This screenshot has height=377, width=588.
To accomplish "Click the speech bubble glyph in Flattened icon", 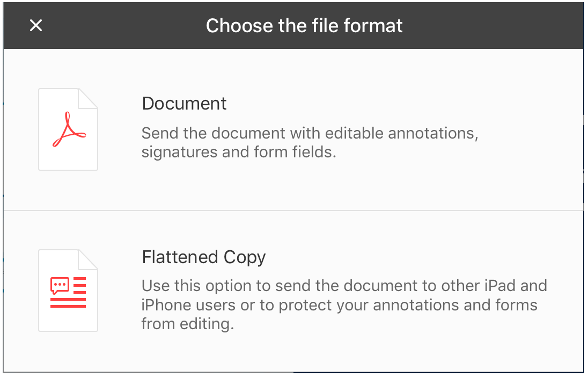I will 59,285.
